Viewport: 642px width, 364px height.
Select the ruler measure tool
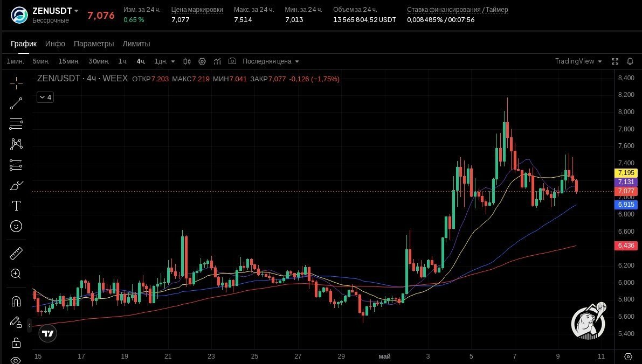[16, 254]
